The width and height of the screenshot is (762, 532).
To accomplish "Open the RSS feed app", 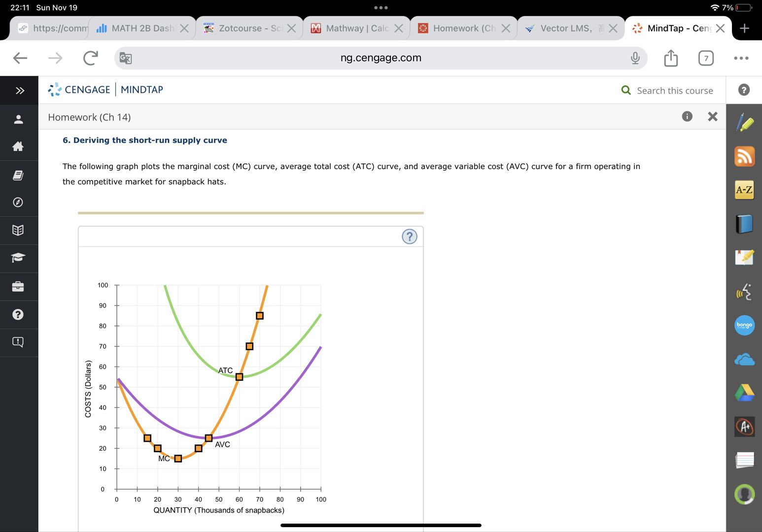I will (744, 156).
